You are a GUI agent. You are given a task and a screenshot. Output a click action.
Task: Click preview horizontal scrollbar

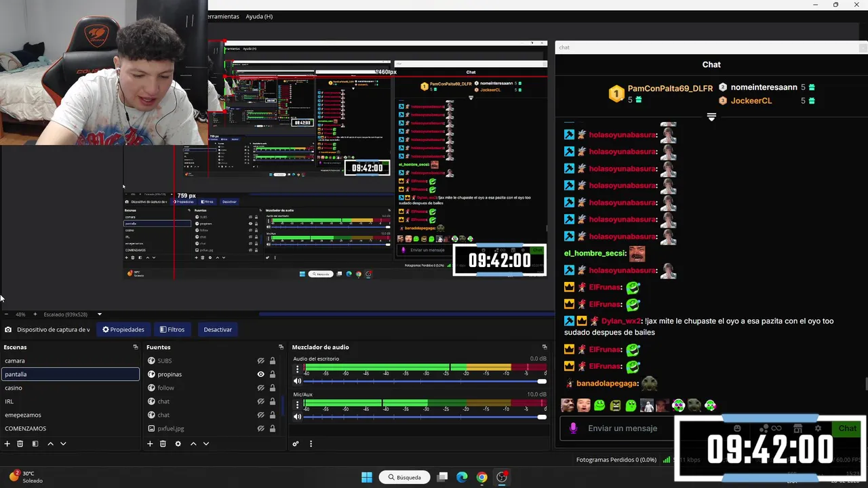(406, 314)
